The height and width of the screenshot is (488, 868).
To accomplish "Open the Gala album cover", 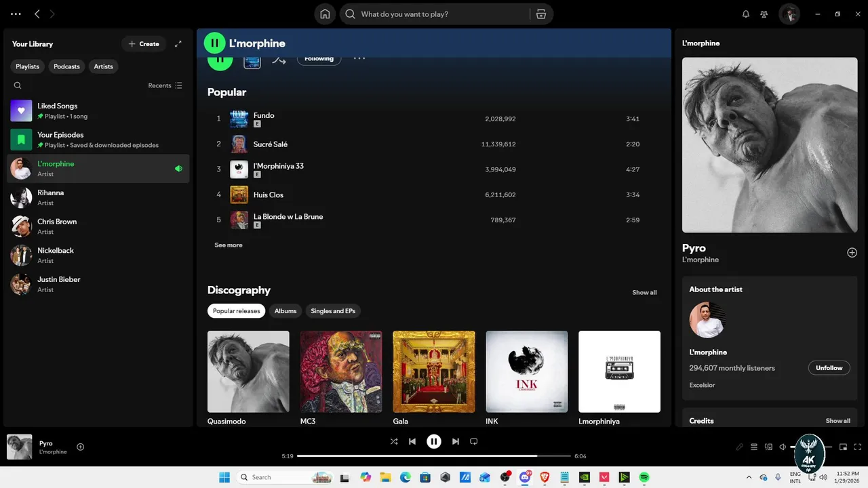I will (434, 371).
